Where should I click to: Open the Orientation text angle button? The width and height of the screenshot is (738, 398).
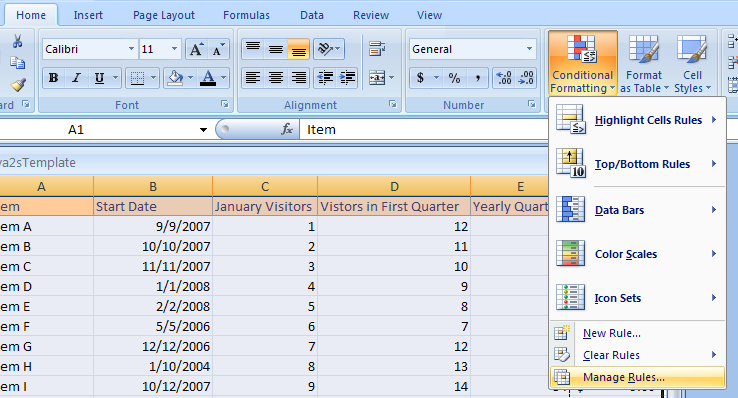click(x=329, y=49)
